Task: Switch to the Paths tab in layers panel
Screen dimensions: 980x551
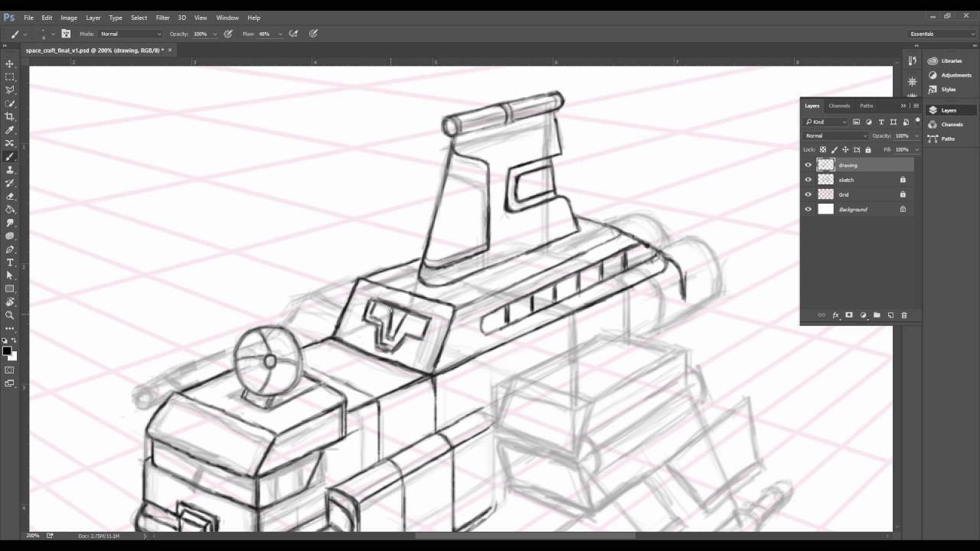Action: pyautogui.click(x=866, y=106)
